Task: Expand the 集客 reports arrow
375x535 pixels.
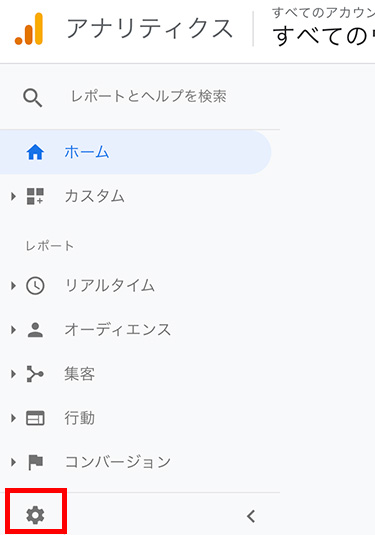Action: 13,374
